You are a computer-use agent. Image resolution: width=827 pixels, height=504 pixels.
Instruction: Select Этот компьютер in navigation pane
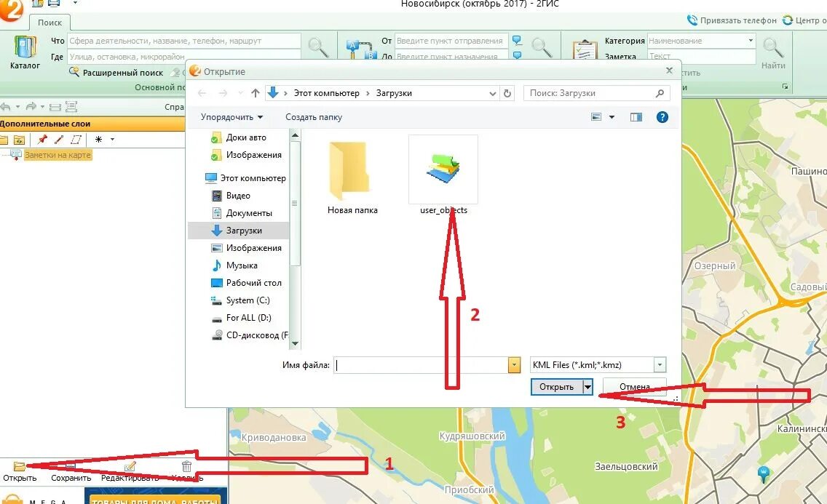[x=245, y=178]
